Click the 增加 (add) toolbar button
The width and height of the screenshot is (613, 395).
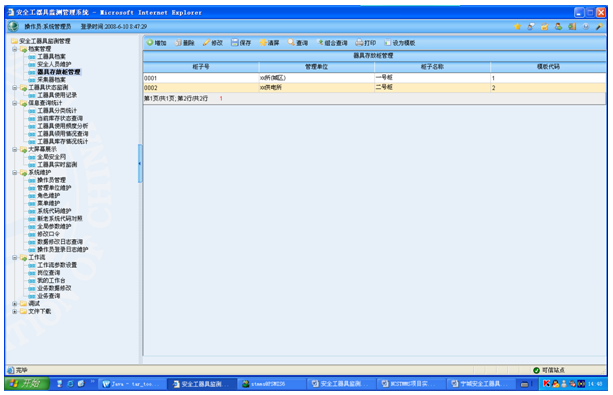coord(156,43)
